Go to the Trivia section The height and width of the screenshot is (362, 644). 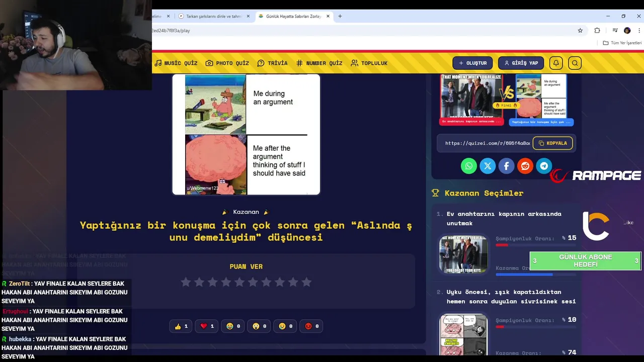(x=272, y=63)
